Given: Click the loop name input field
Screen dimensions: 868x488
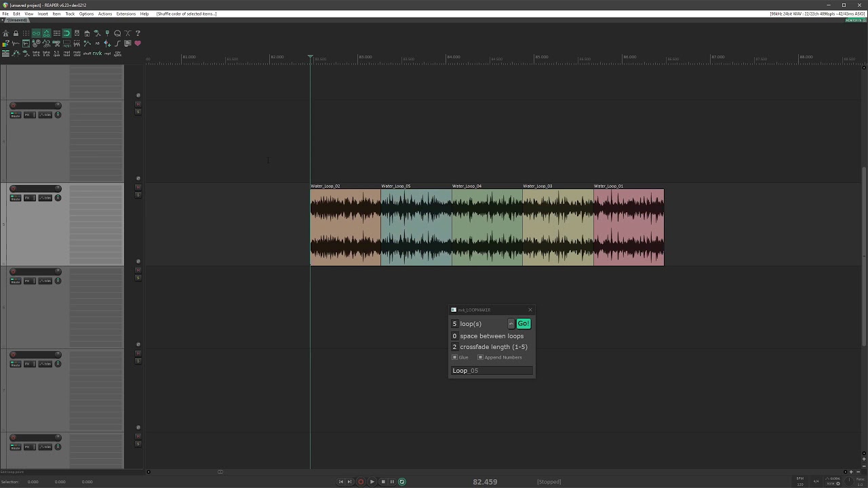Looking at the screenshot, I should (492, 371).
